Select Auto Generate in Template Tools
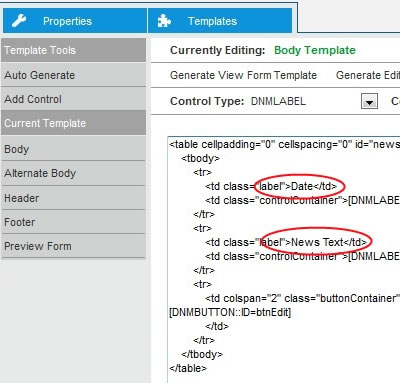 73,75
